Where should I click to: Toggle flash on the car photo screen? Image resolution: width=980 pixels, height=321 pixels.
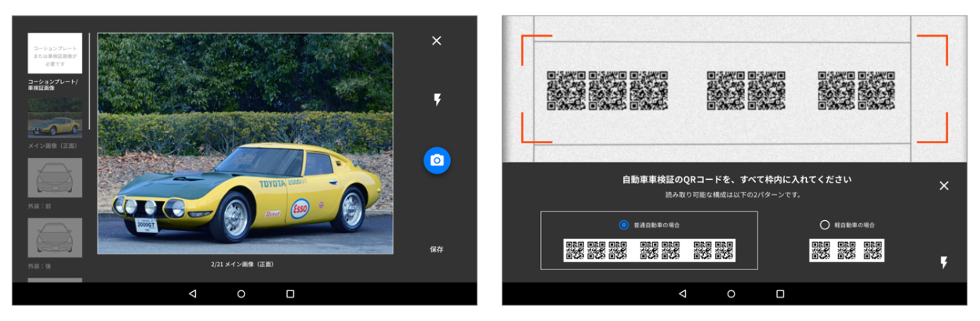pos(437,99)
